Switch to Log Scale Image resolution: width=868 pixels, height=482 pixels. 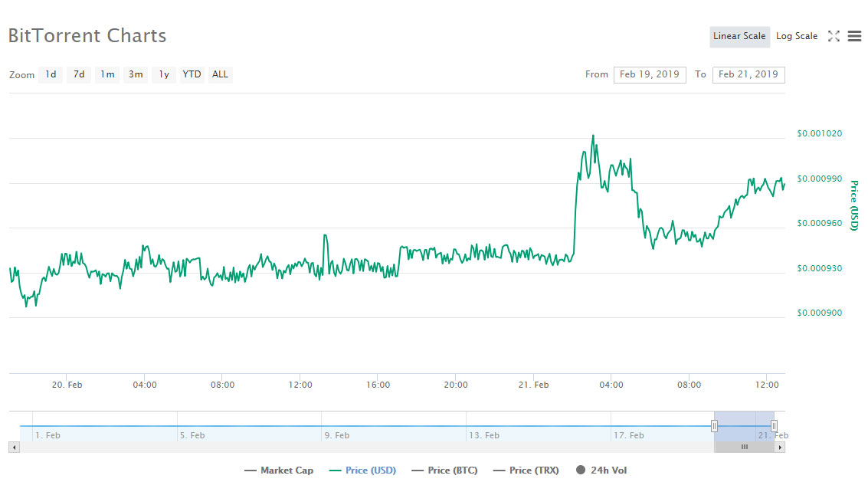(x=797, y=36)
